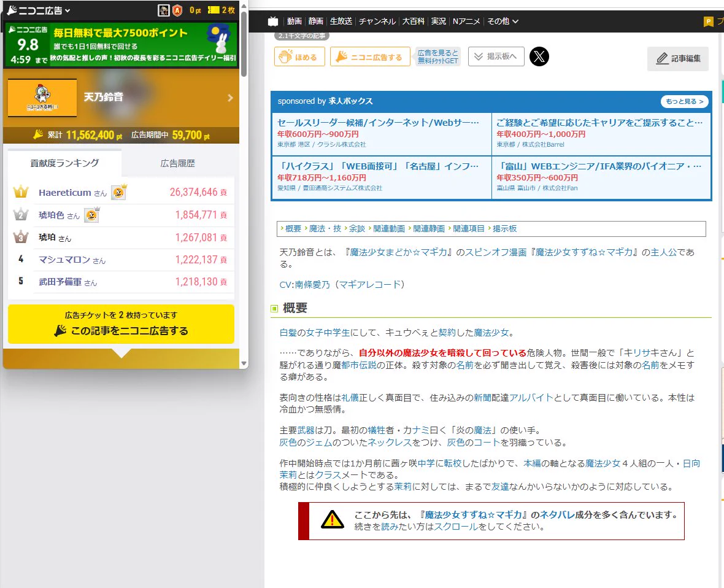Click the 記事編集 pencil button
Image resolution: width=724 pixels, height=588 pixels.
(x=678, y=59)
